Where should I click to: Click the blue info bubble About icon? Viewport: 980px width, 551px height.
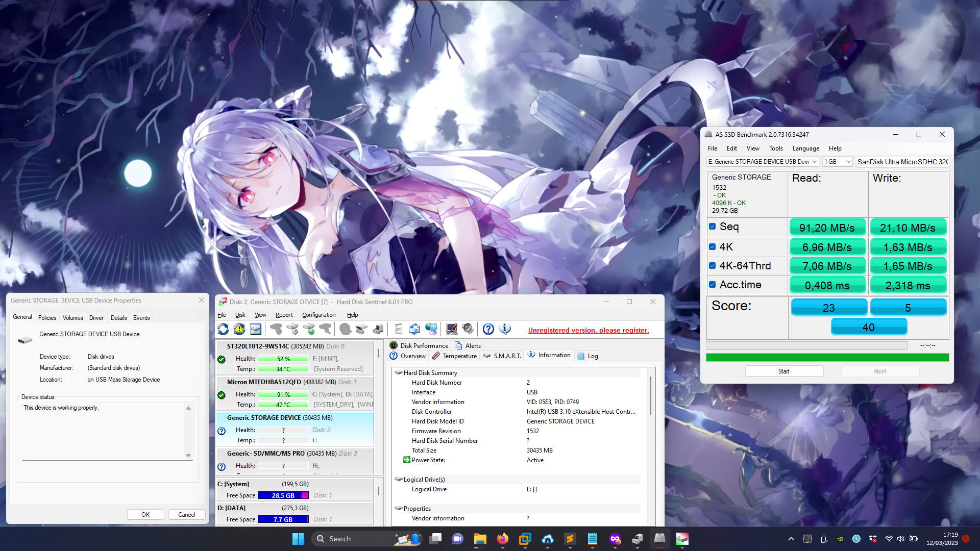pyautogui.click(x=505, y=330)
